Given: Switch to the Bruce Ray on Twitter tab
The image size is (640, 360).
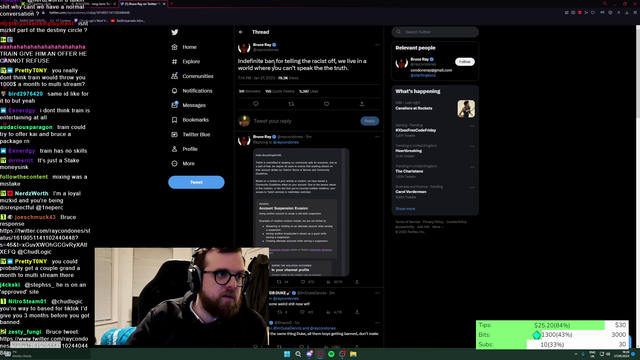Looking at the screenshot, I should pyautogui.click(x=142, y=4).
